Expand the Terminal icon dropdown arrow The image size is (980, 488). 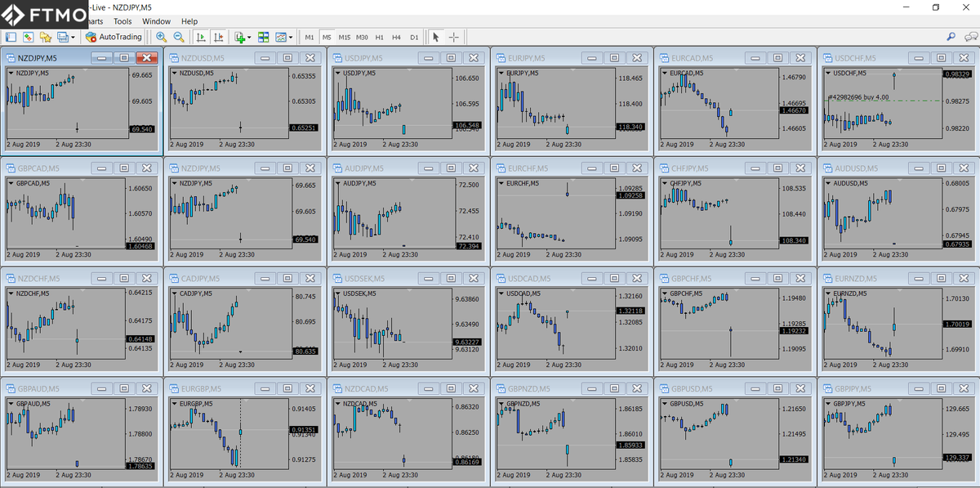(x=73, y=37)
